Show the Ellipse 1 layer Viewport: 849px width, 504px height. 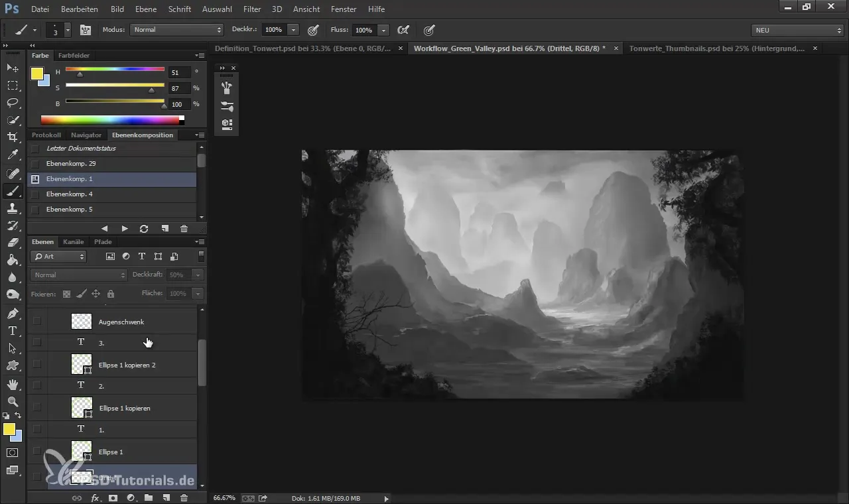coord(37,451)
